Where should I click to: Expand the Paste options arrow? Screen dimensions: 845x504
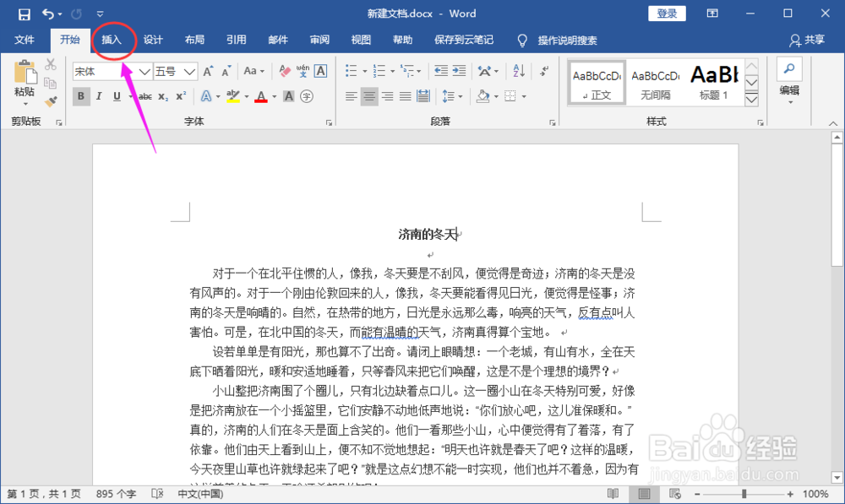(25, 103)
